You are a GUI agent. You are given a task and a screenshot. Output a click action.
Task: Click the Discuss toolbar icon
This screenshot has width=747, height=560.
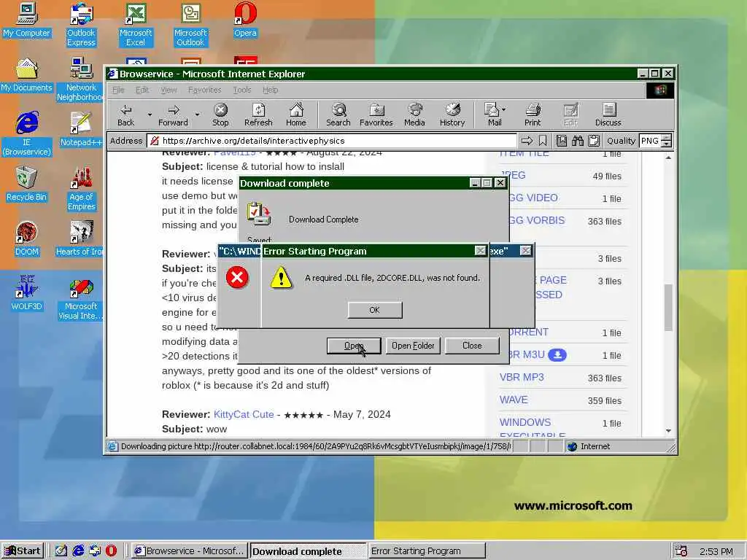coord(608,115)
